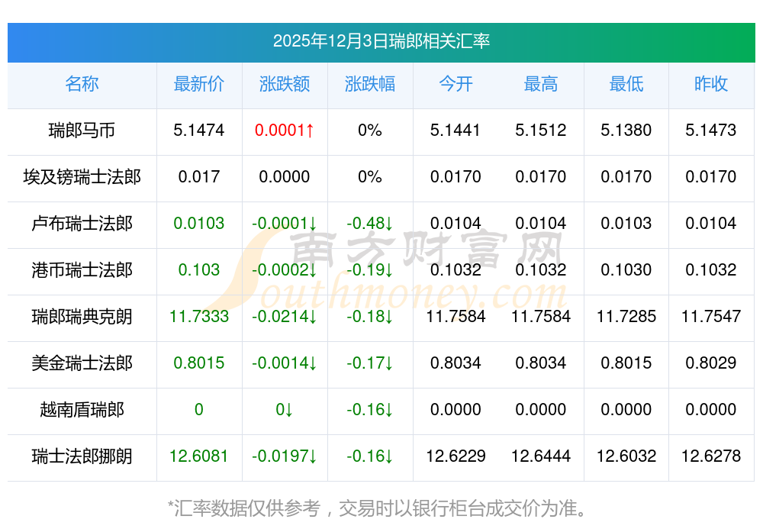Click the 今开 column header
The image size is (763, 532).
tap(456, 84)
